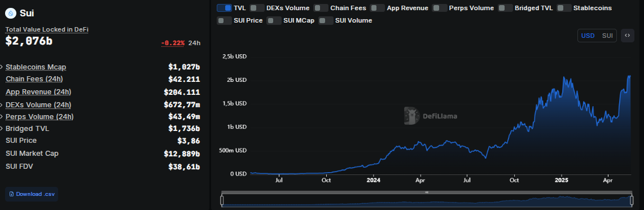Click the 500m USD axis label
Image resolution: width=644 pixels, height=210 pixels.
pyautogui.click(x=233, y=150)
